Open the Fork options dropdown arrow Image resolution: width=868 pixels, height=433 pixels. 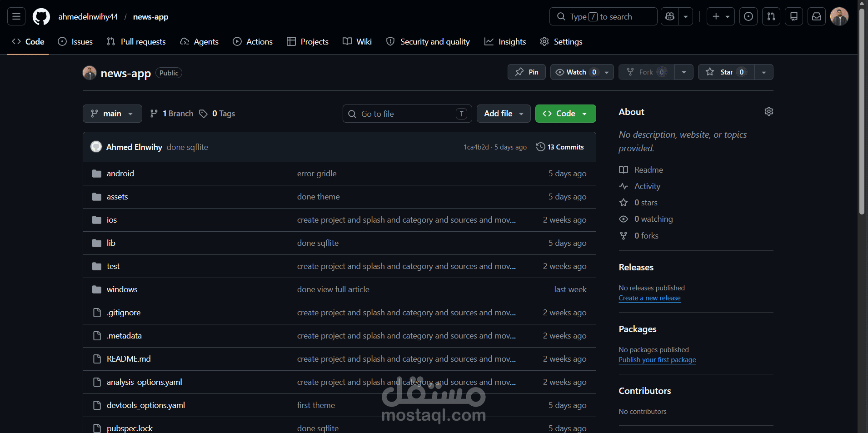point(684,72)
